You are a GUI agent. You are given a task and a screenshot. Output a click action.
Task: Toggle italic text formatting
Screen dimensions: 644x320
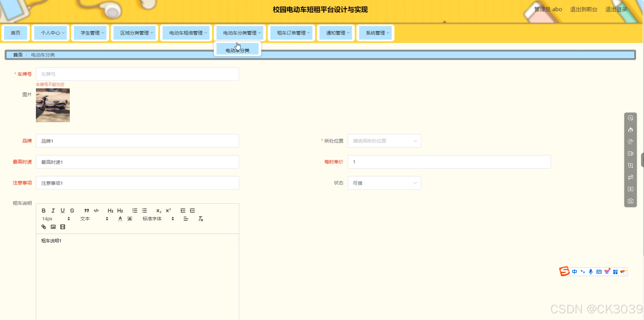tap(53, 211)
